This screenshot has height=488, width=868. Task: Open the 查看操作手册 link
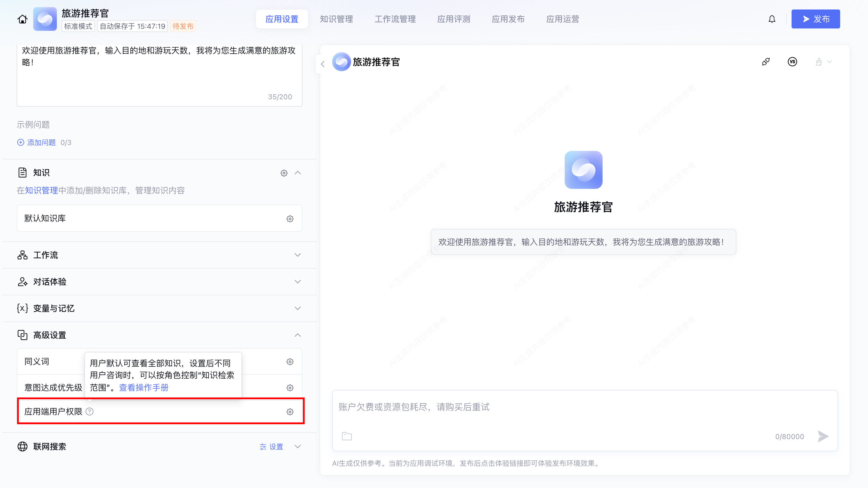[144, 387]
